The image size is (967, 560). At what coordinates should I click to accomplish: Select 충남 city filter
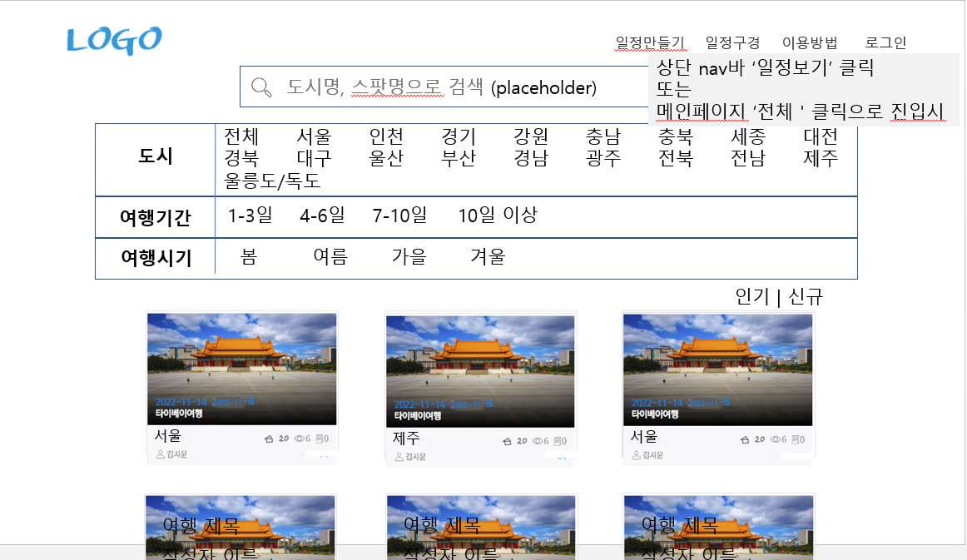point(603,136)
